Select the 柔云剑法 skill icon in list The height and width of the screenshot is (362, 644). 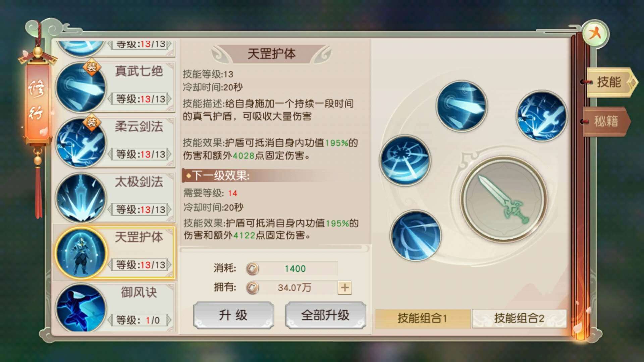coord(80,143)
